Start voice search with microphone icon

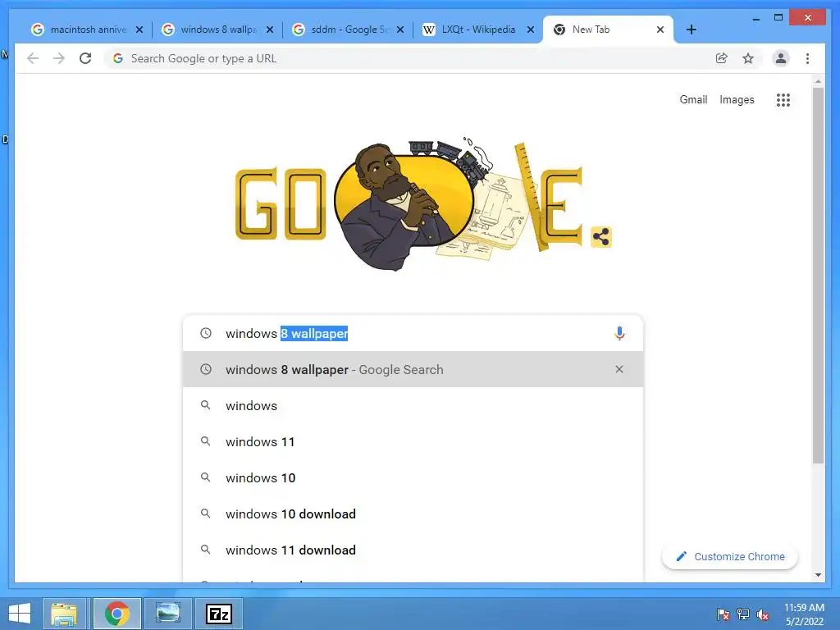619,333
